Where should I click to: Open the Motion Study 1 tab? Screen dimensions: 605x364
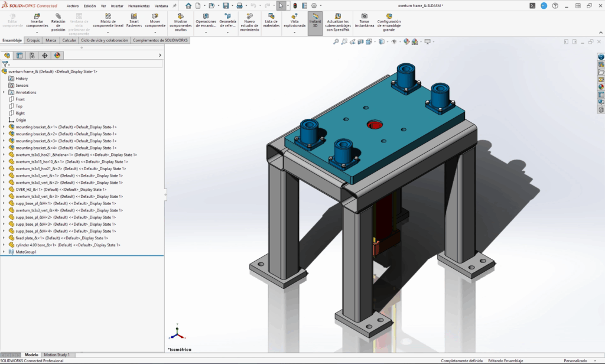(57, 355)
